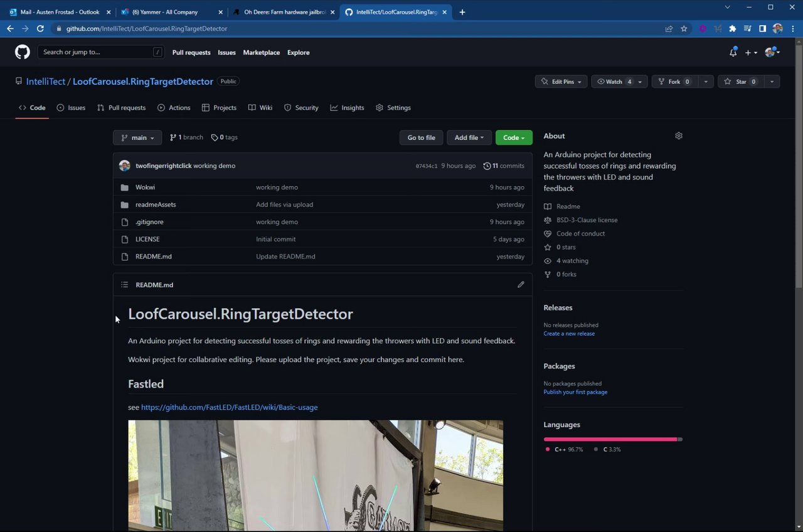Open the About section settings gear
The height and width of the screenshot is (532, 803).
pyautogui.click(x=678, y=136)
